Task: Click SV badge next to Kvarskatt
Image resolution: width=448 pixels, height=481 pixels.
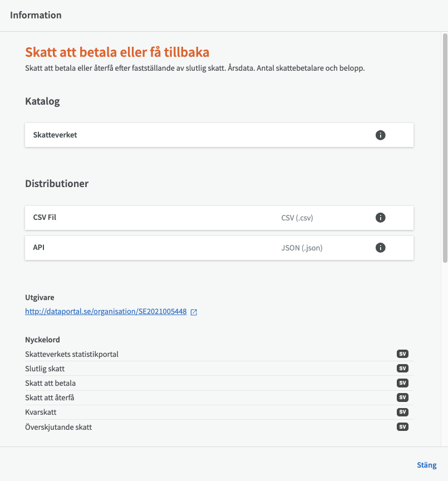Action: coord(402,413)
